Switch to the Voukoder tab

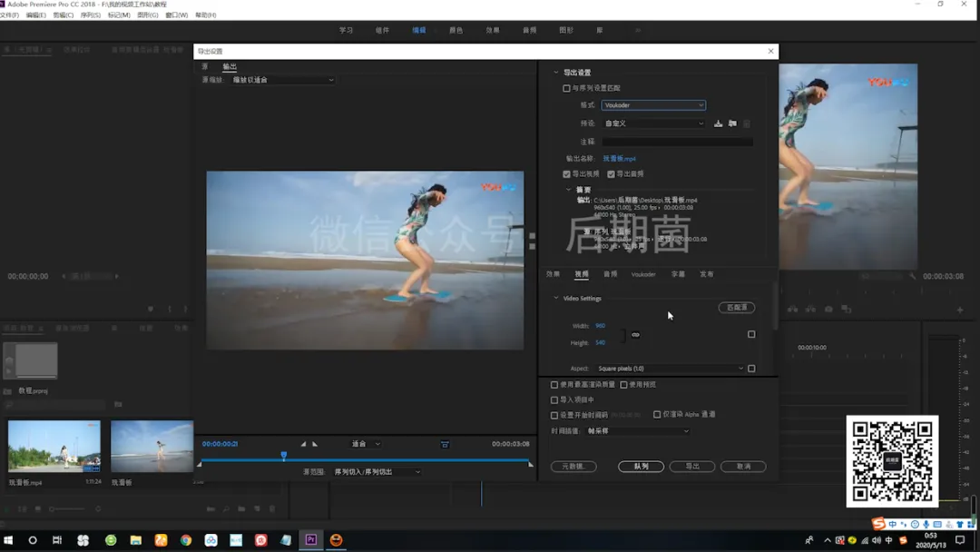(643, 274)
